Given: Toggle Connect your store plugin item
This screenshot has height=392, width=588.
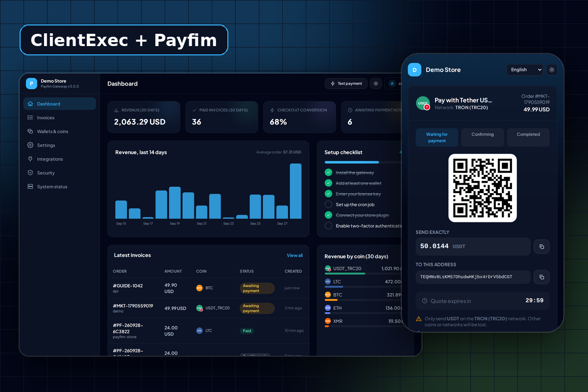Looking at the screenshot, I should pos(328,215).
